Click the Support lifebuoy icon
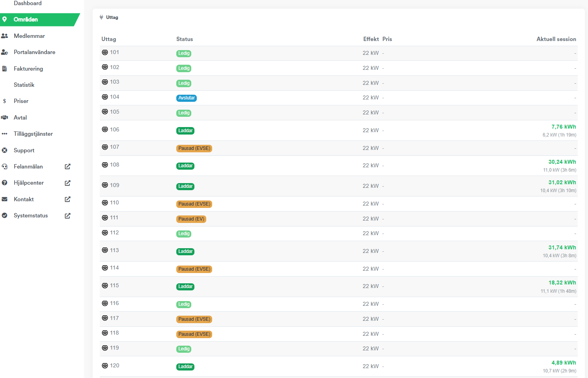Viewport: 588px width, 378px height. click(x=5, y=150)
